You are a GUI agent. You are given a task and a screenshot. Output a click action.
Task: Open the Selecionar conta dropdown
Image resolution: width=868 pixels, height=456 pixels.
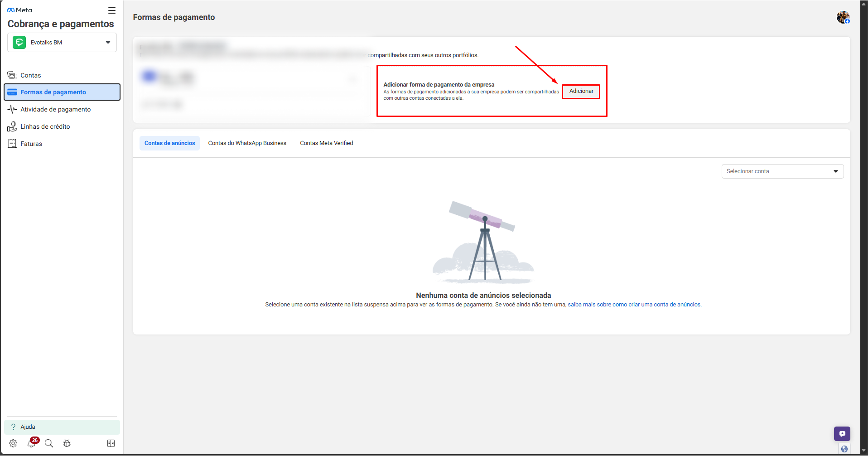tap(782, 171)
